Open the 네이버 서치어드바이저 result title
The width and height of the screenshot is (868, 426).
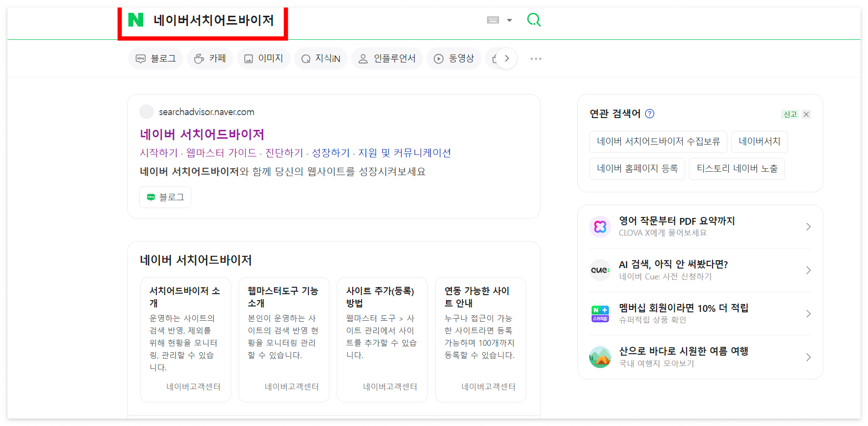point(202,134)
